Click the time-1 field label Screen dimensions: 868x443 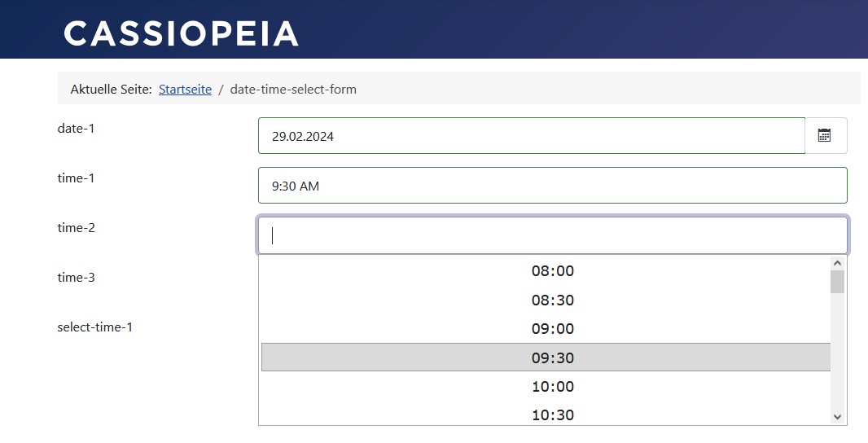(x=77, y=178)
